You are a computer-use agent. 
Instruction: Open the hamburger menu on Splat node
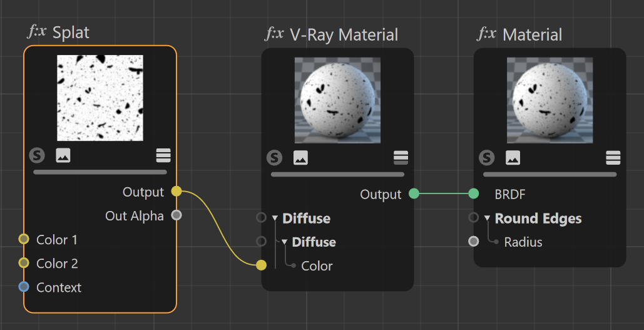(x=163, y=156)
